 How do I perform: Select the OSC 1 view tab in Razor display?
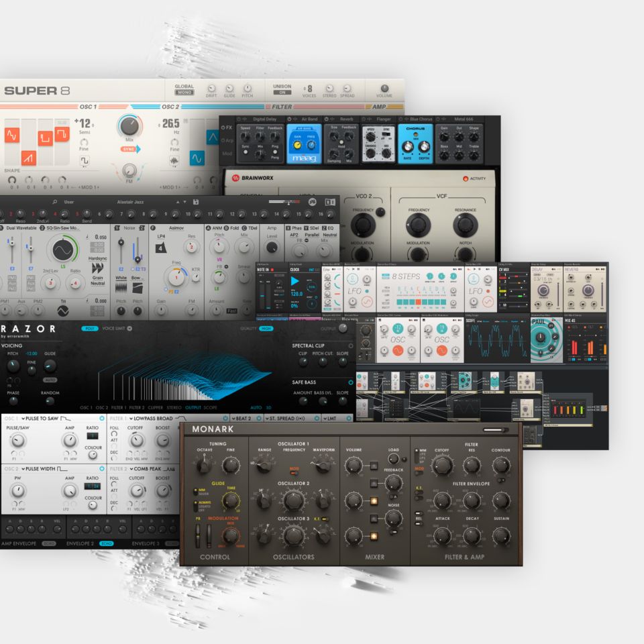[86, 408]
